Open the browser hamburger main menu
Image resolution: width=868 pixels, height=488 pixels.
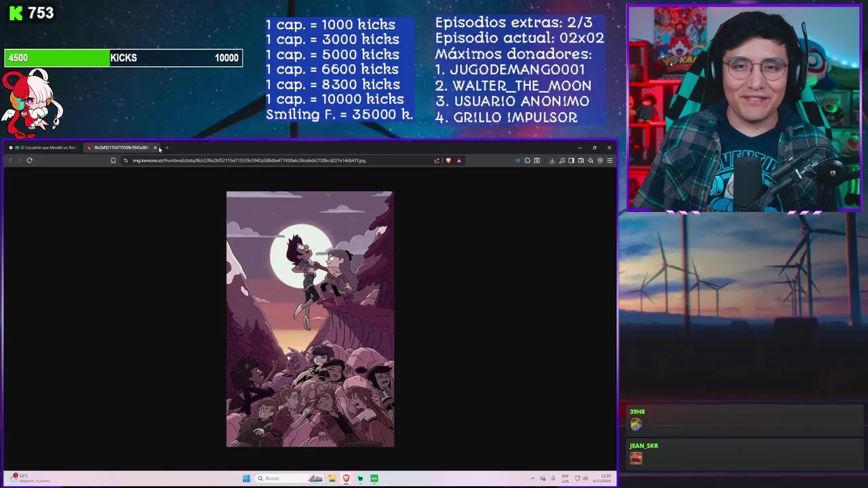(x=610, y=161)
